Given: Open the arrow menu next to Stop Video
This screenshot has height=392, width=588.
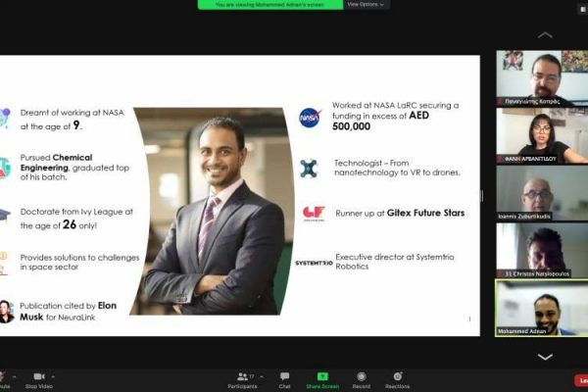Looking at the screenshot, I should [53, 376].
